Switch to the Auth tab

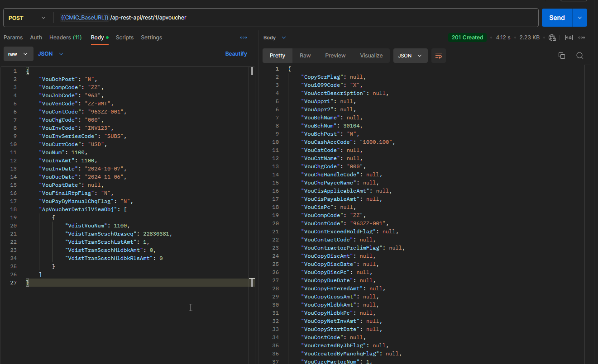36,38
